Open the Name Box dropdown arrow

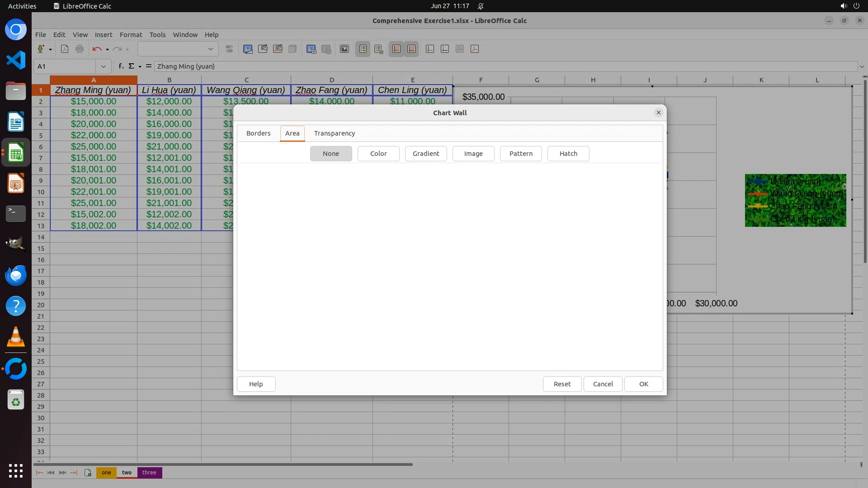click(x=104, y=66)
